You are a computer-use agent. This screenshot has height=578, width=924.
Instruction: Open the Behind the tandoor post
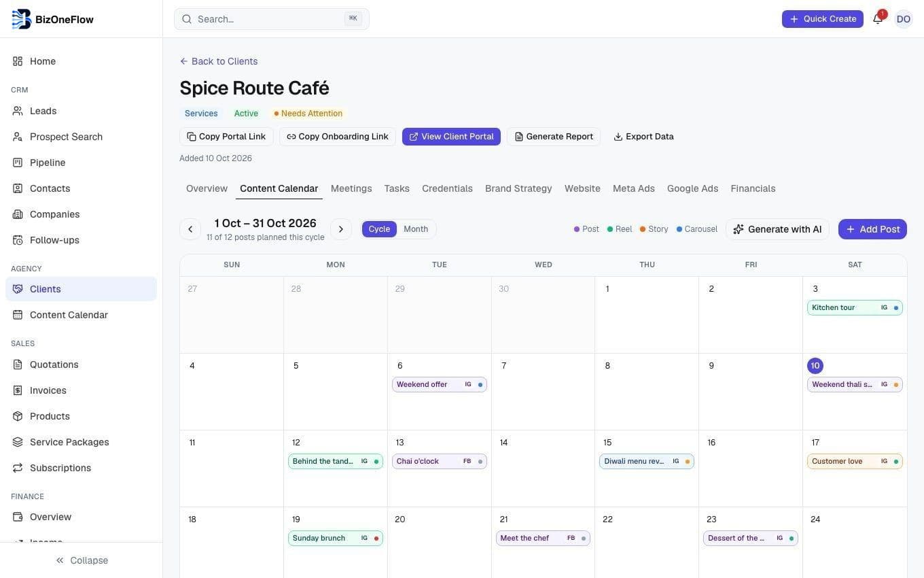point(336,461)
